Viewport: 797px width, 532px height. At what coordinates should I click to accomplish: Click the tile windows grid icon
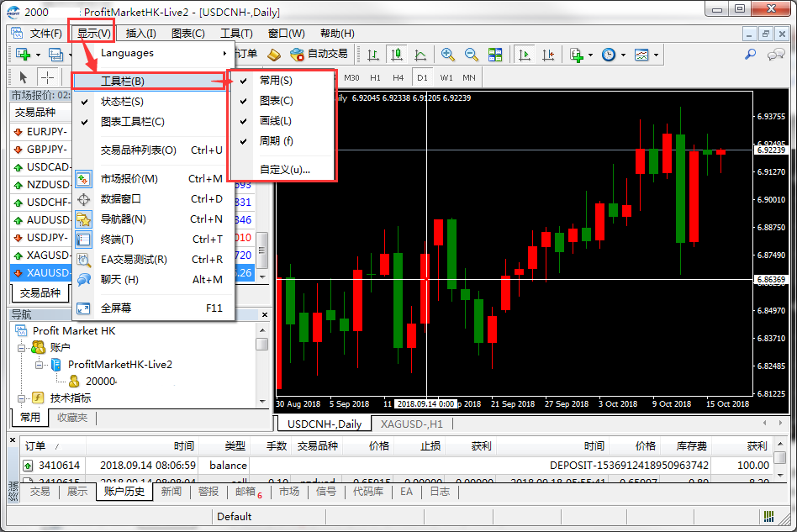coord(495,55)
